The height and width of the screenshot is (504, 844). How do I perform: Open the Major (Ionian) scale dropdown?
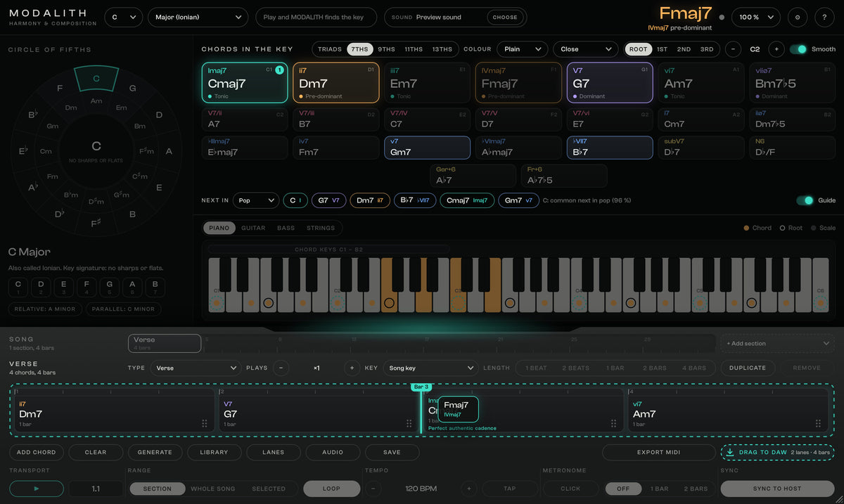(x=198, y=17)
